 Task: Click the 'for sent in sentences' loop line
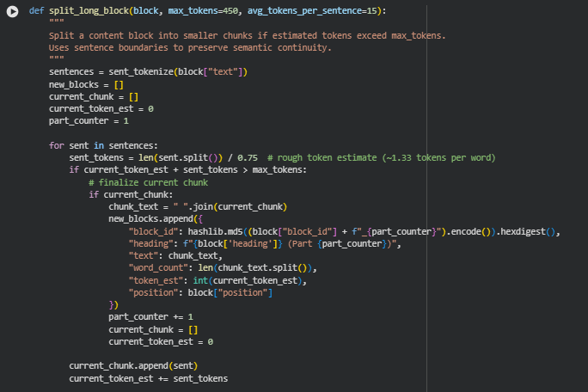(103, 145)
